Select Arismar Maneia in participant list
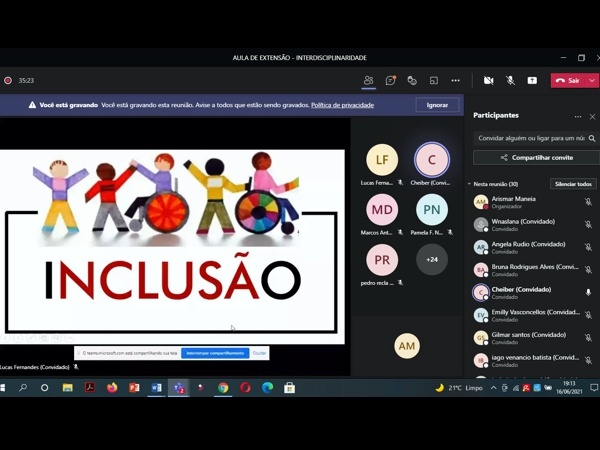The height and width of the screenshot is (450, 600). [532, 202]
